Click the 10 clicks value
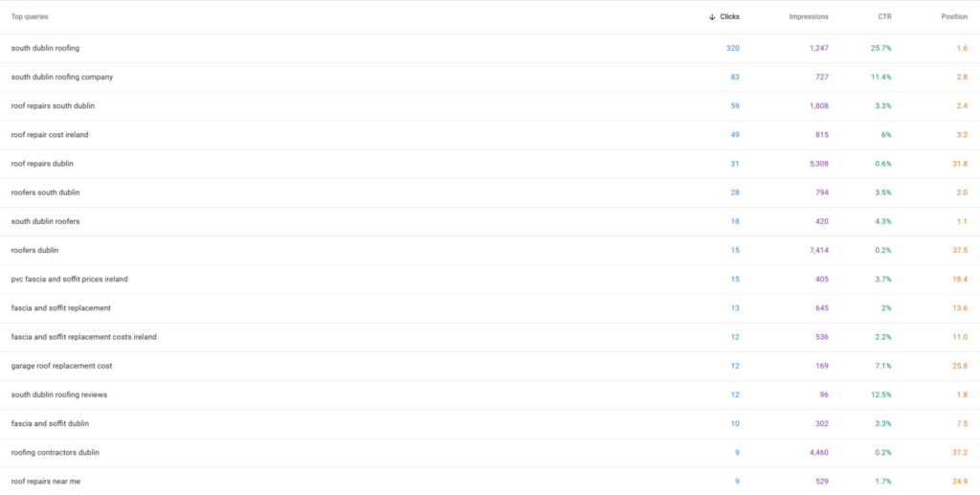 (735, 424)
